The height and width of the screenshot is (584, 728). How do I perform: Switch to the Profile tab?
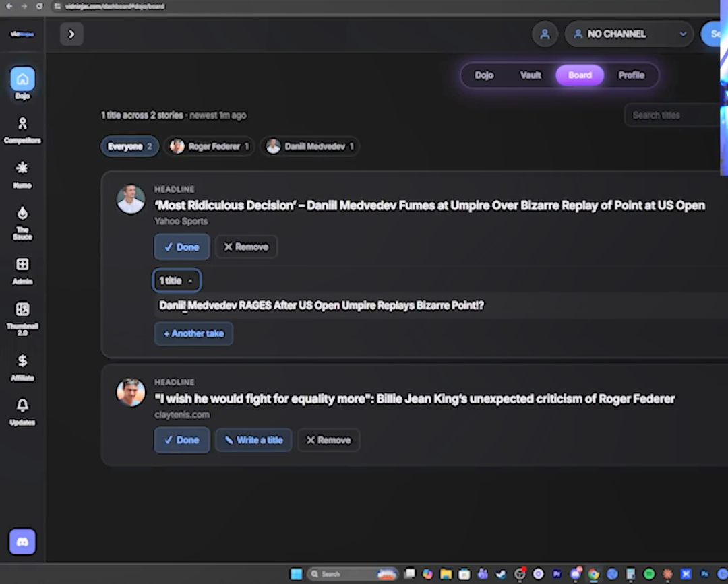click(x=631, y=75)
